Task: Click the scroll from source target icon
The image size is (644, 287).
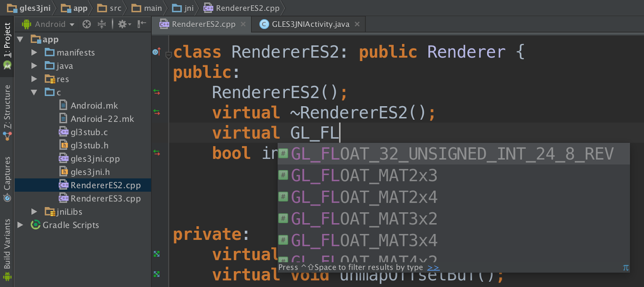Action: [x=87, y=24]
